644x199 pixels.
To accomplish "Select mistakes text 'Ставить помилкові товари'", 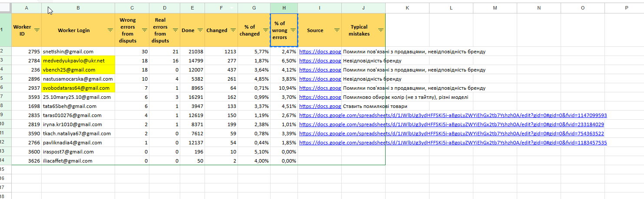I will pyautogui.click(x=375, y=106).
